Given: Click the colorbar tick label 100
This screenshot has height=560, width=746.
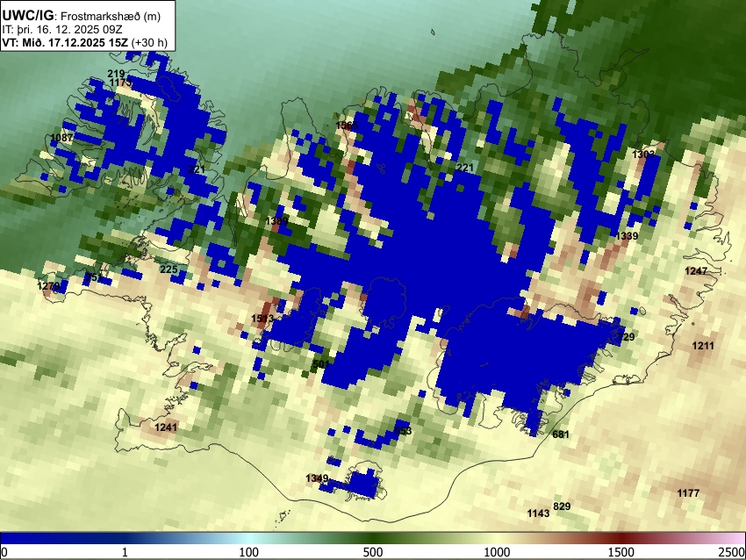Looking at the screenshot, I should point(248,552).
